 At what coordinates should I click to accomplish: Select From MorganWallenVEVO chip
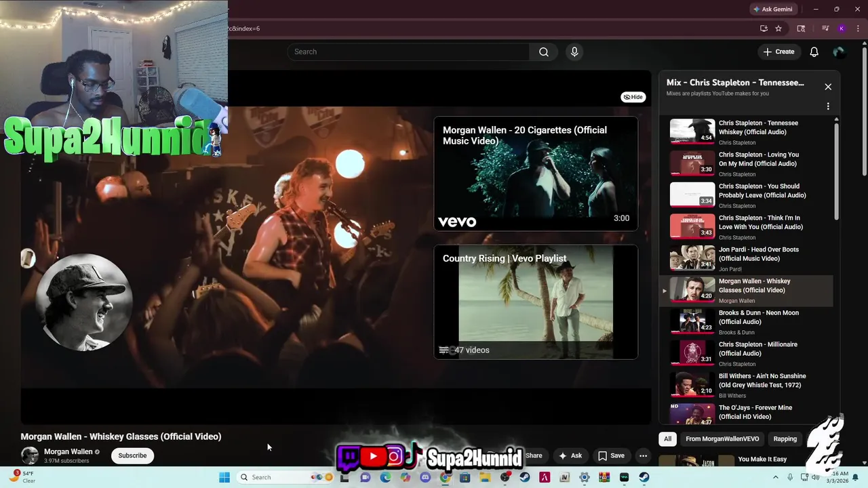click(x=722, y=439)
